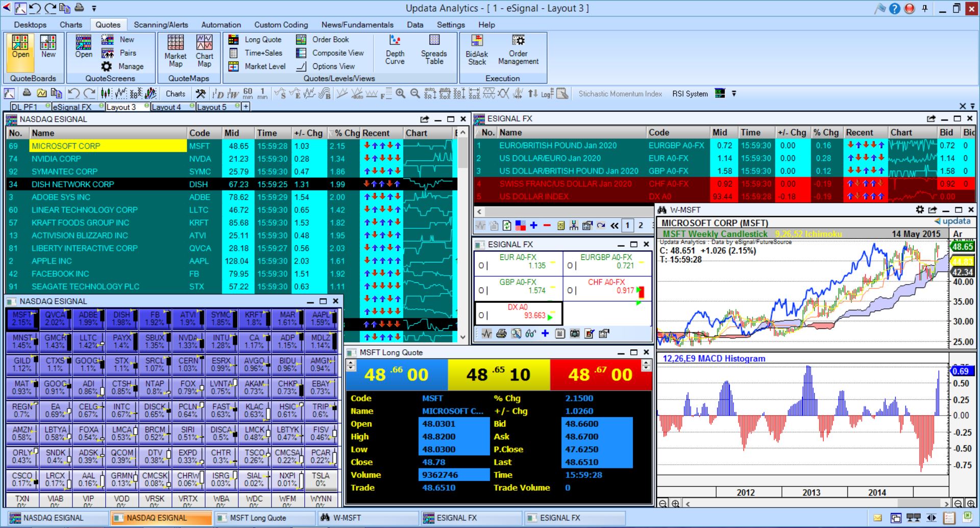Toggle Log scale on chart toolbar
The height and width of the screenshot is (528, 980).
pos(547,93)
